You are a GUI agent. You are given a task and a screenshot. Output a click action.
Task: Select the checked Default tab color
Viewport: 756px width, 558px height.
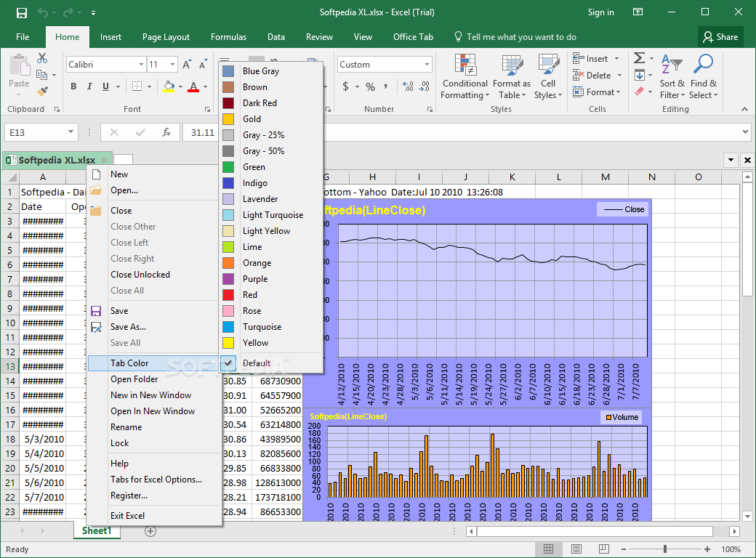[271, 363]
